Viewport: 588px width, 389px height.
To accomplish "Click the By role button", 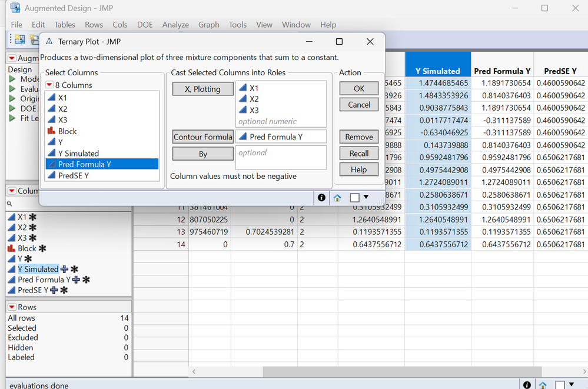I will pos(202,154).
